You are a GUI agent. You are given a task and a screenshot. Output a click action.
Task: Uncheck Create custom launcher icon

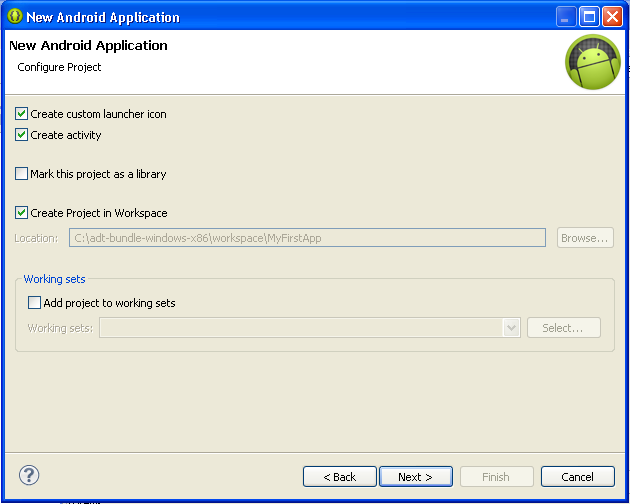click(21, 114)
